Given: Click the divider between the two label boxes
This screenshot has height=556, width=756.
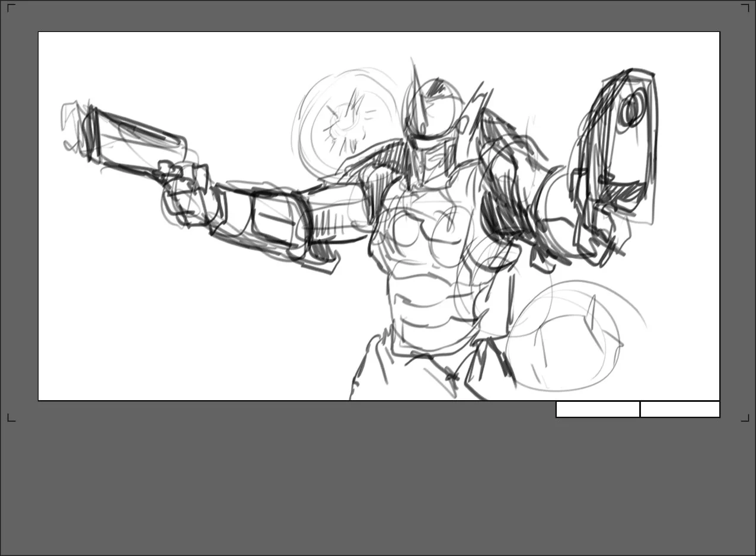Looking at the screenshot, I should (640, 410).
